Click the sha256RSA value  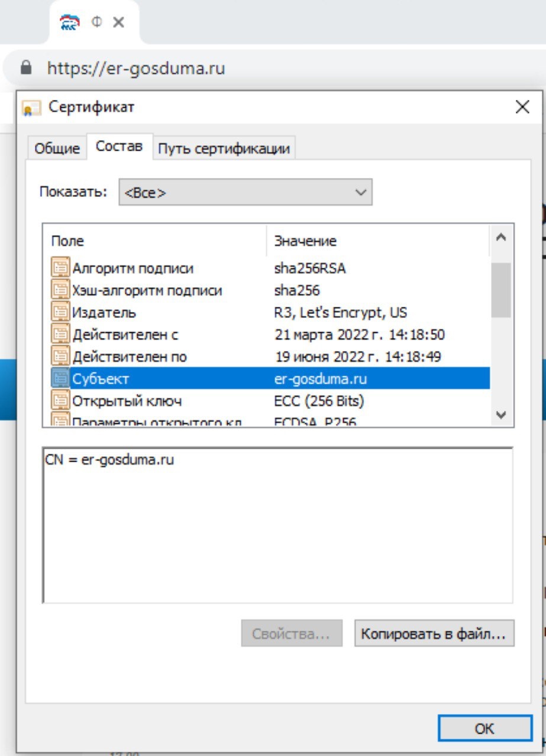310,268
